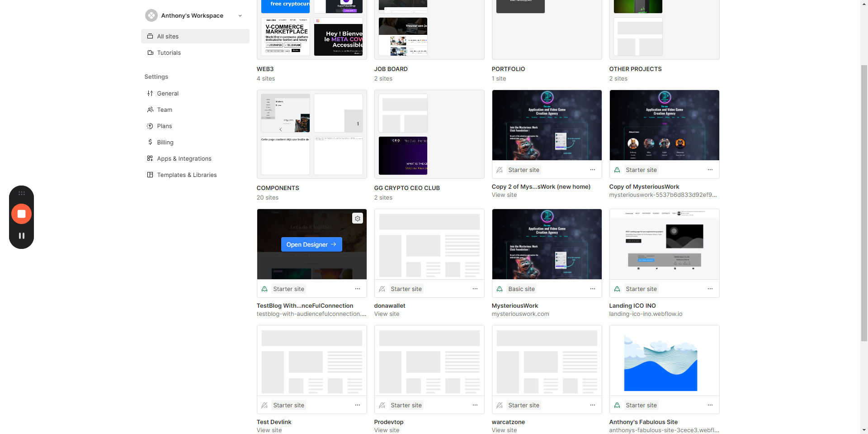Open the OTHER PROJECTS folder
The width and height of the screenshot is (868, 434).
[x=664, y=29]
